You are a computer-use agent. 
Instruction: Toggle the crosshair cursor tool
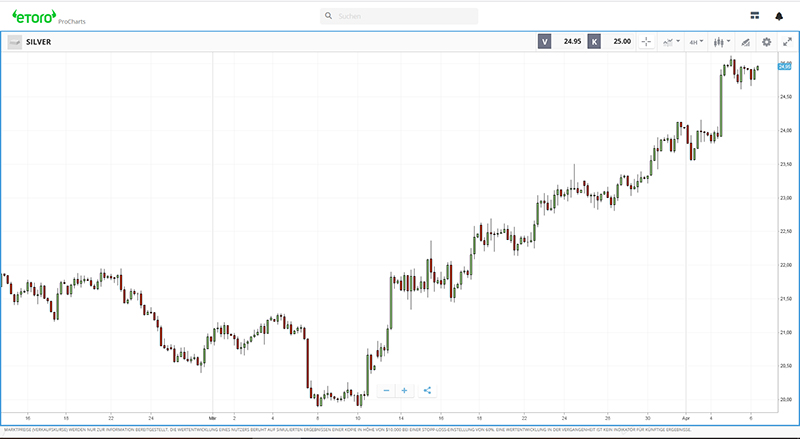click(x=645, y=42)
